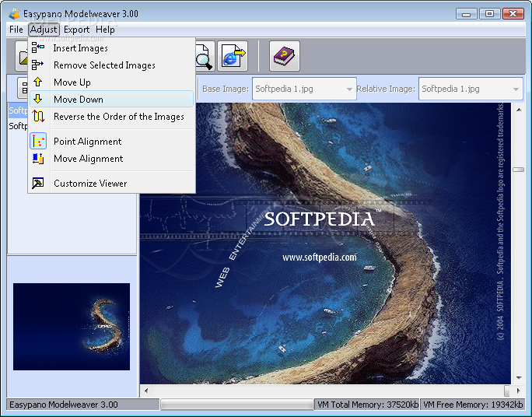
Task: Open the Export menu
Action: tap(77, 30)
